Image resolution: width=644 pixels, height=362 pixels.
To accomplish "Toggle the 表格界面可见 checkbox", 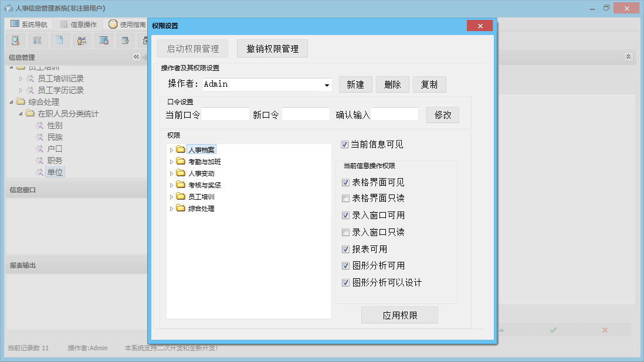I will [345, 182].
